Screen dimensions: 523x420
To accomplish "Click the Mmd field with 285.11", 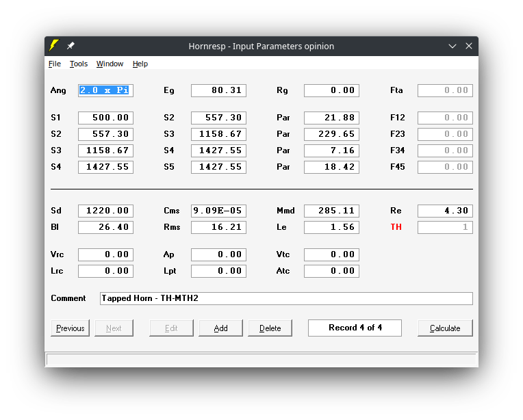I will (x=331, y=211).
